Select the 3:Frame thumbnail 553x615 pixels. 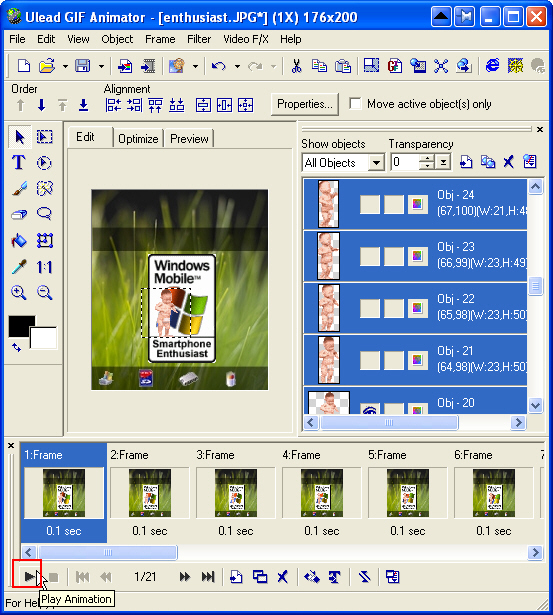(x=236, y=493)
